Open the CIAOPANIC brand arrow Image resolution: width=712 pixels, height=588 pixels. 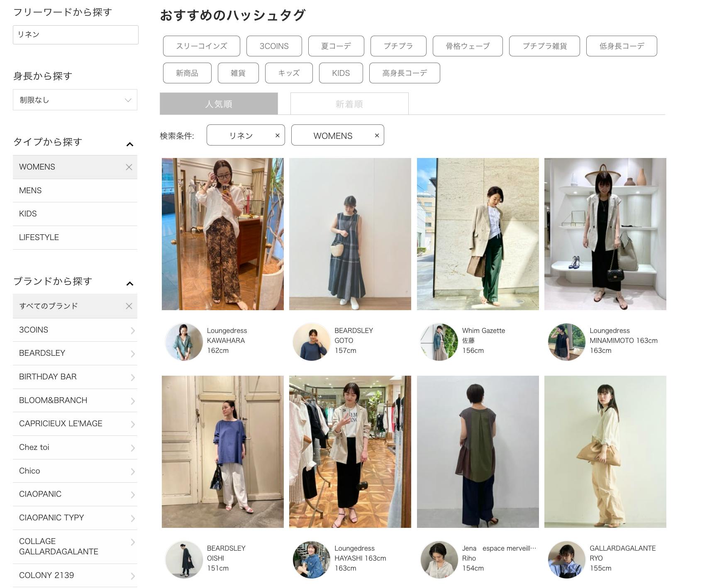pos(133,495)
